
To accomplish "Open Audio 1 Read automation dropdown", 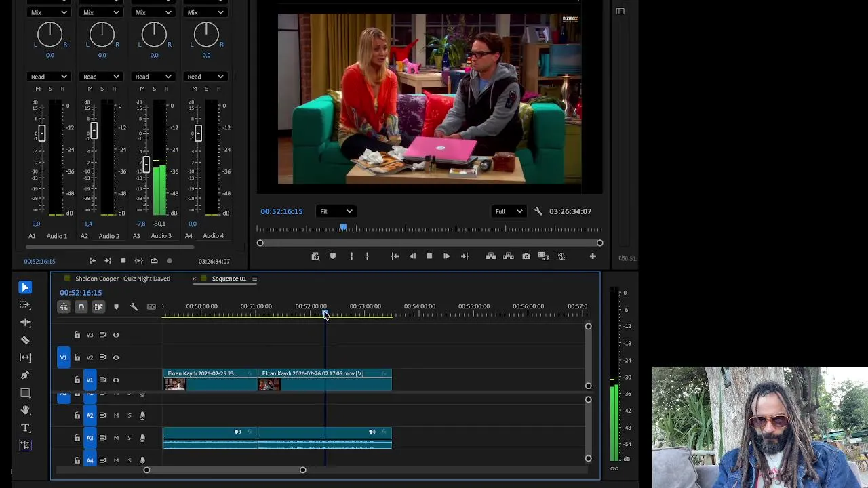I will [x=49, y=77].
